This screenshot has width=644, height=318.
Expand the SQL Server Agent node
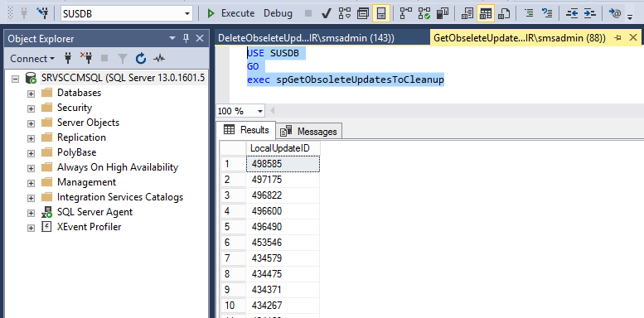click(x=31, y=213)
